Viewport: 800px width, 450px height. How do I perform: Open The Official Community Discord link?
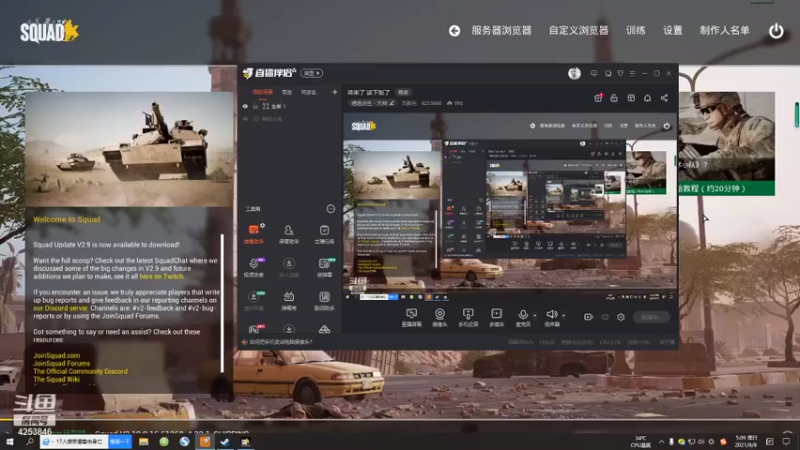pyautogui.click(x=80, y=371)
